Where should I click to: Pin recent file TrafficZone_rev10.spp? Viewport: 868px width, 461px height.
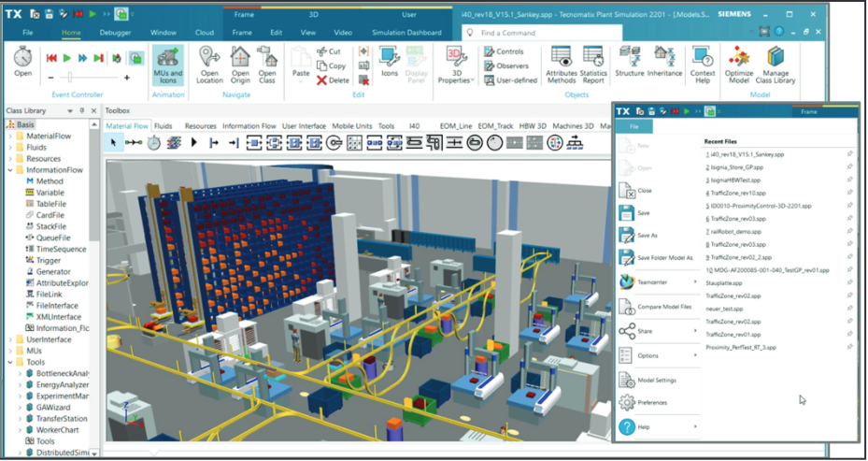[x=849, y=193]
